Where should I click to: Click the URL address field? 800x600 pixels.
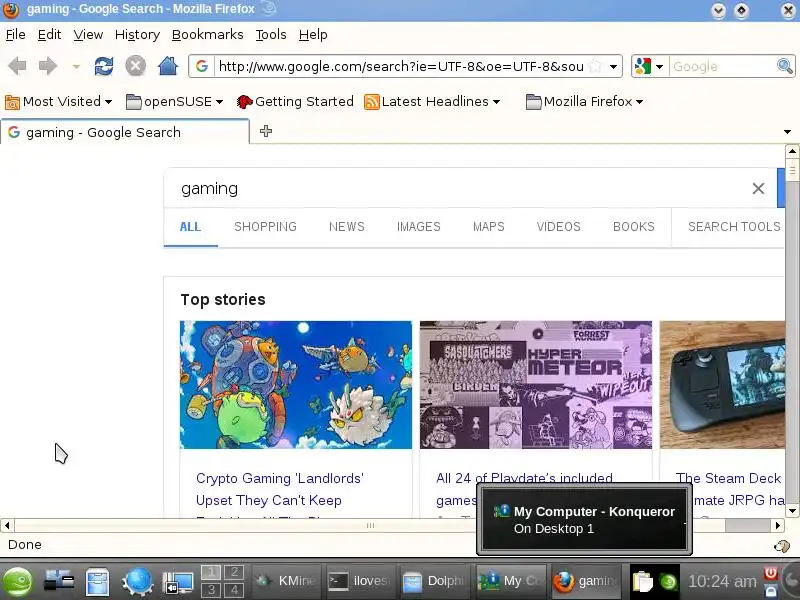click(x=401, y=66)
